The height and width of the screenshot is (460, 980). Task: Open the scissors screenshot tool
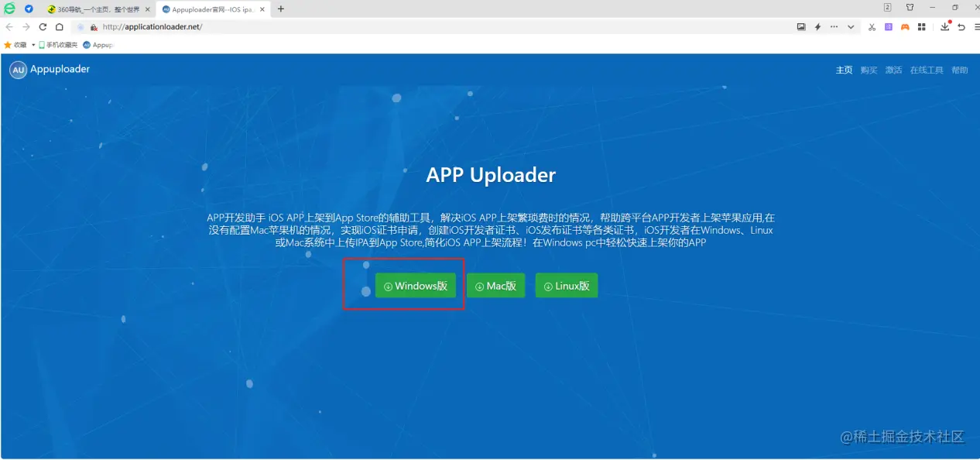(872, 26)
